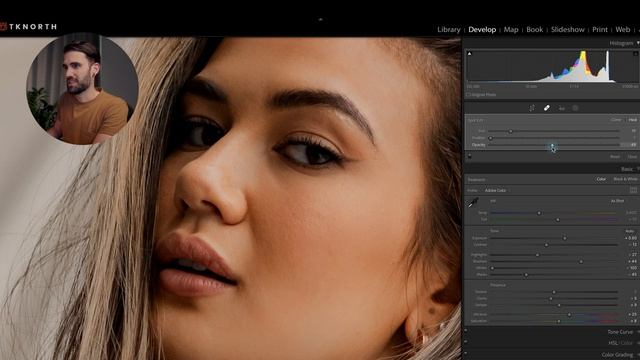Click Reset in the Spot Edit panel
Image resolution: width=640 pixels, height=360 pixels.
(615, 157)
